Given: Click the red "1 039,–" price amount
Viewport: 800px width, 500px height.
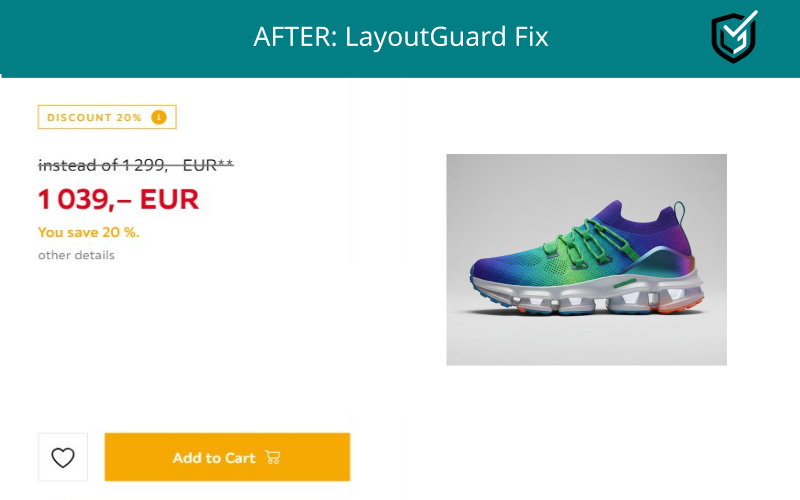Looking at the screenshot, I should tap(85, 199).
